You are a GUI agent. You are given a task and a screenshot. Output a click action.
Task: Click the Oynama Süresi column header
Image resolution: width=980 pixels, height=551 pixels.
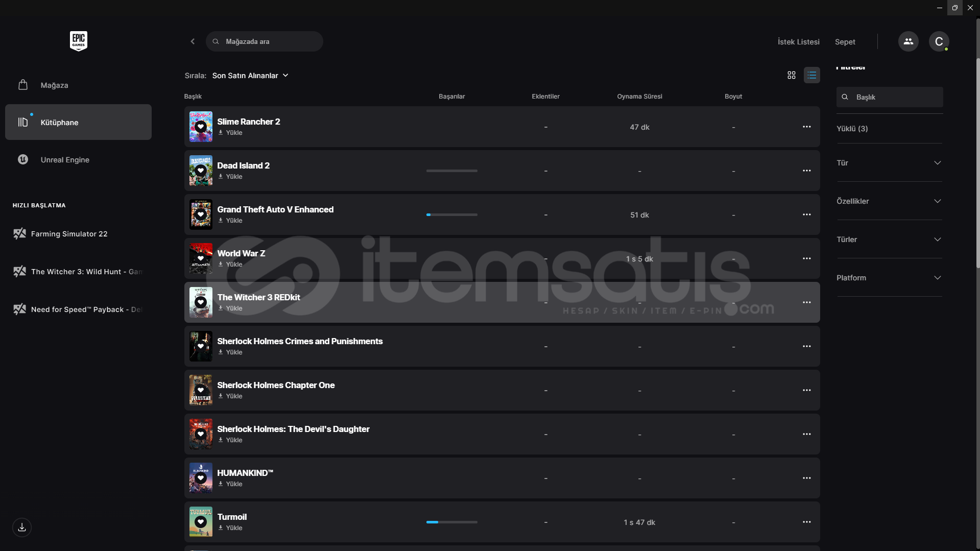[x=639, y=97]
